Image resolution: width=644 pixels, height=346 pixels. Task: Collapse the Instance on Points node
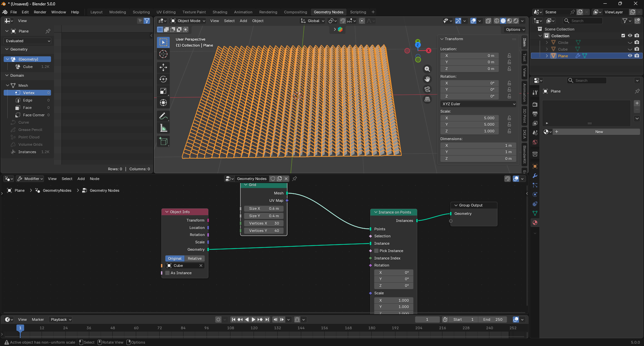[x=376, y=212]
